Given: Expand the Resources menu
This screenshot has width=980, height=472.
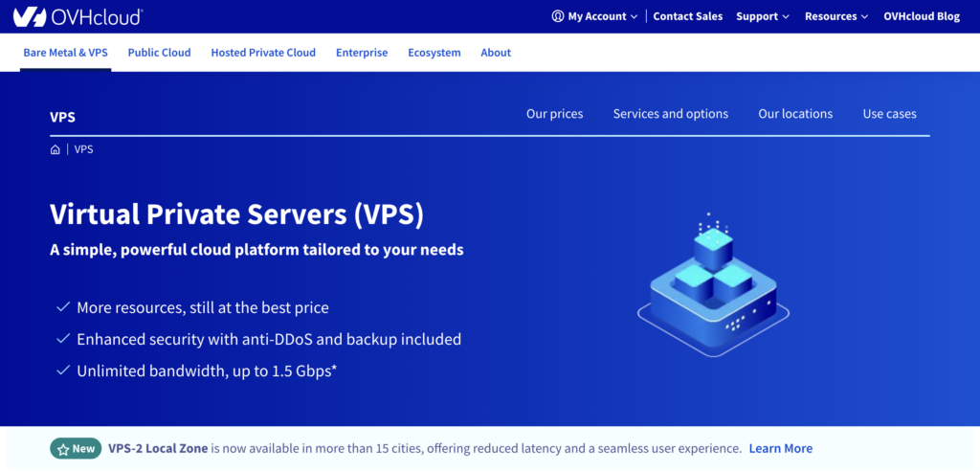Looking at the screenshot, I should [836, 17].
